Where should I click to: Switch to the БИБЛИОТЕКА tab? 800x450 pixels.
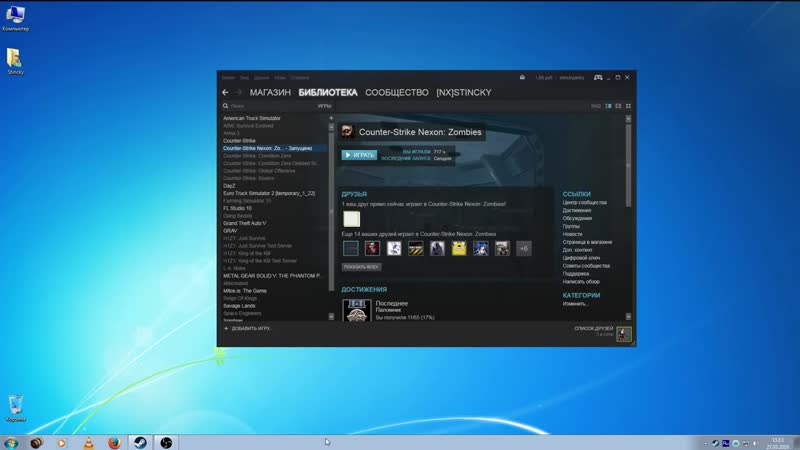click(328, 92)
